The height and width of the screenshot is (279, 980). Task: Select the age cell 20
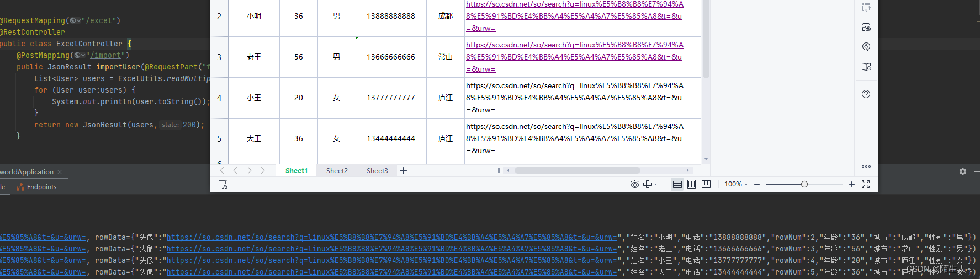click(x=299, y=98)
